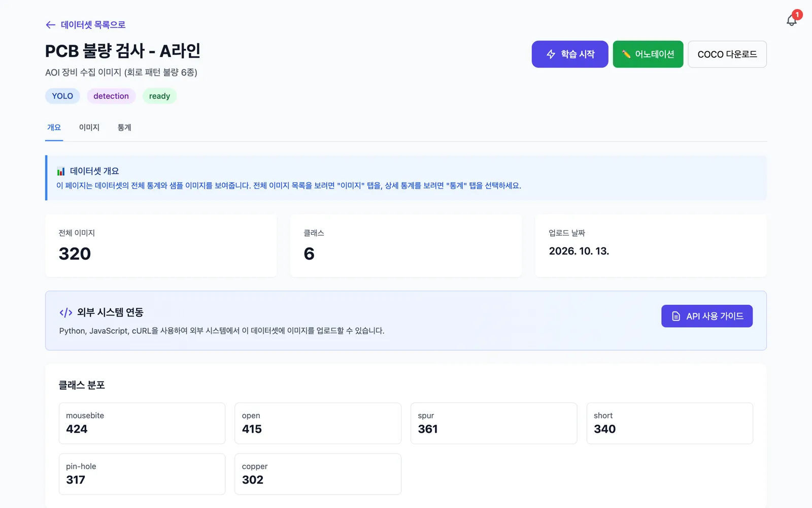Click the back arrow icon
The width and height of the screenshot is (812, 508).
click(x=50, y=25)
